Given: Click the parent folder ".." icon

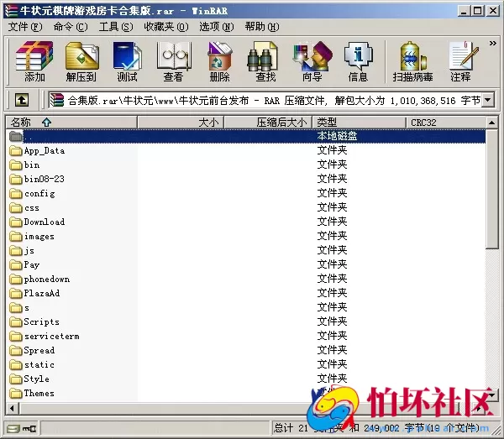Looking at the screenshot, I should (x=15, y=137).
